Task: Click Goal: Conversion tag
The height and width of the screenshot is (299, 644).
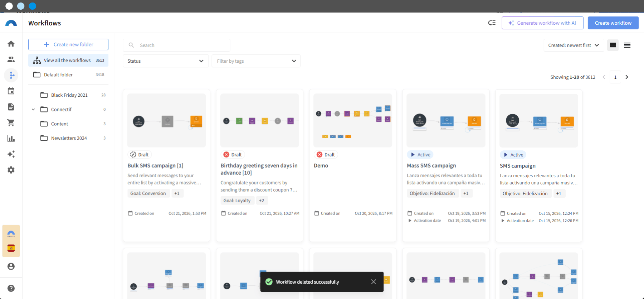Action: (148, 193)
